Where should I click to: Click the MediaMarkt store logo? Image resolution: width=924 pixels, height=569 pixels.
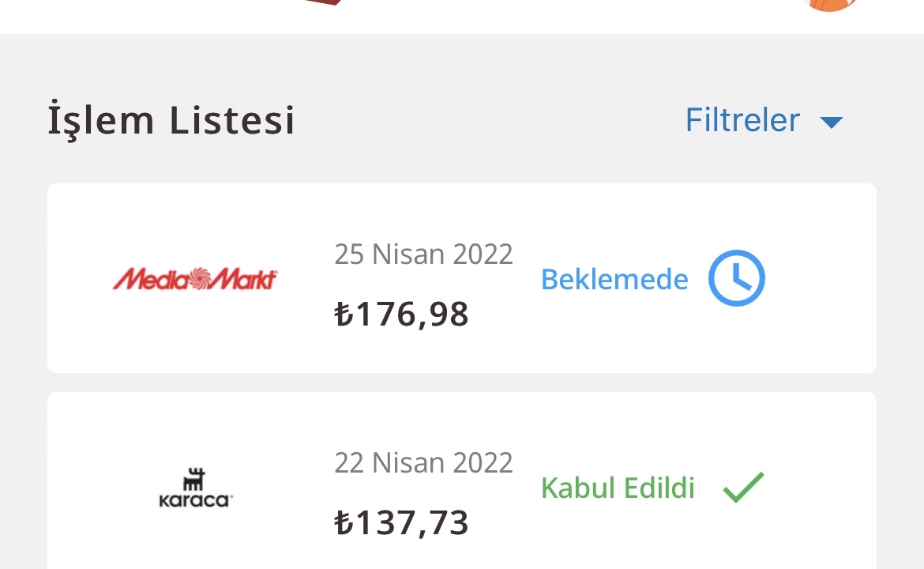click(x=194, y=279)
